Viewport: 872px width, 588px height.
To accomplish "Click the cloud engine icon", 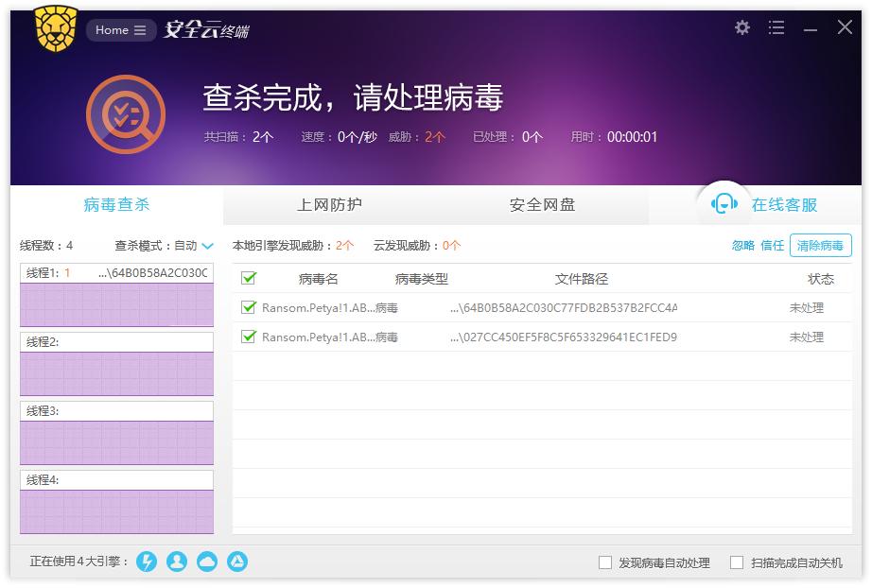I will (x=207, y=562).
